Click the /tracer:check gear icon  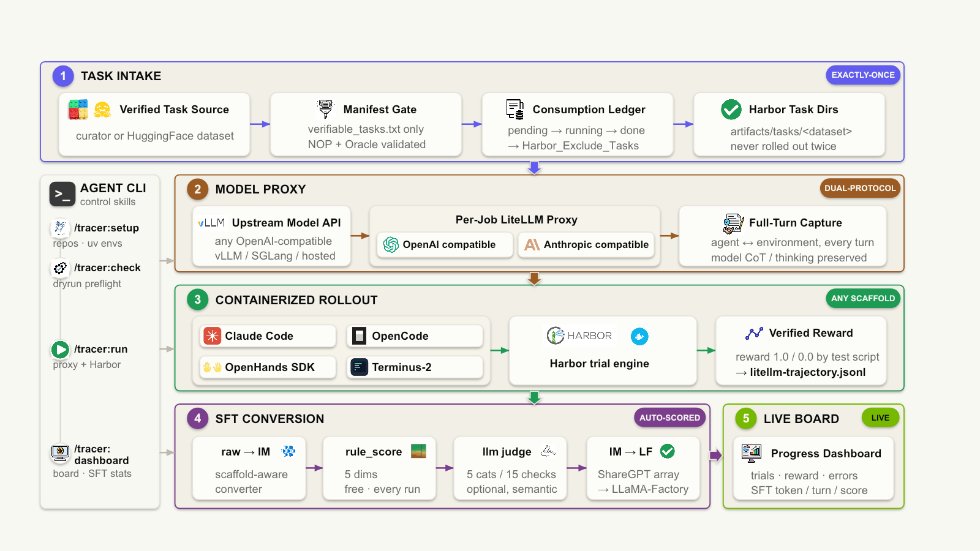[x=60, y=268]
